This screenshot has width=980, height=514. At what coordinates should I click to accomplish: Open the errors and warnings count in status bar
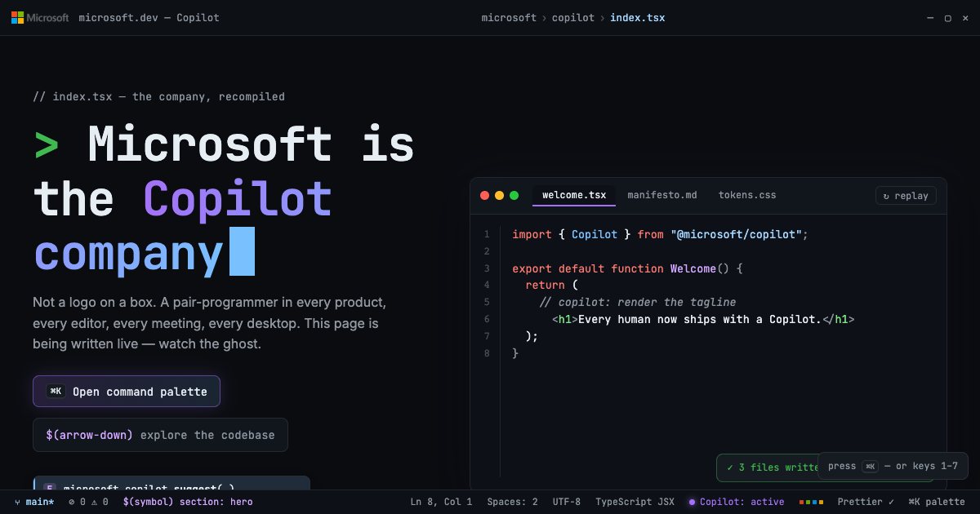click(88, 502)
